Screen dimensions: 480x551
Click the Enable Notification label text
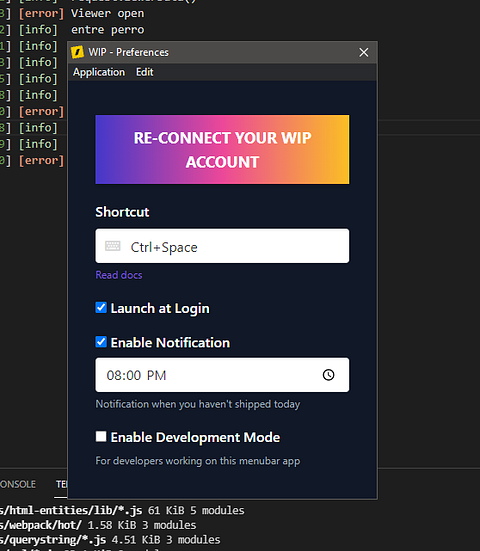(170, 343)
